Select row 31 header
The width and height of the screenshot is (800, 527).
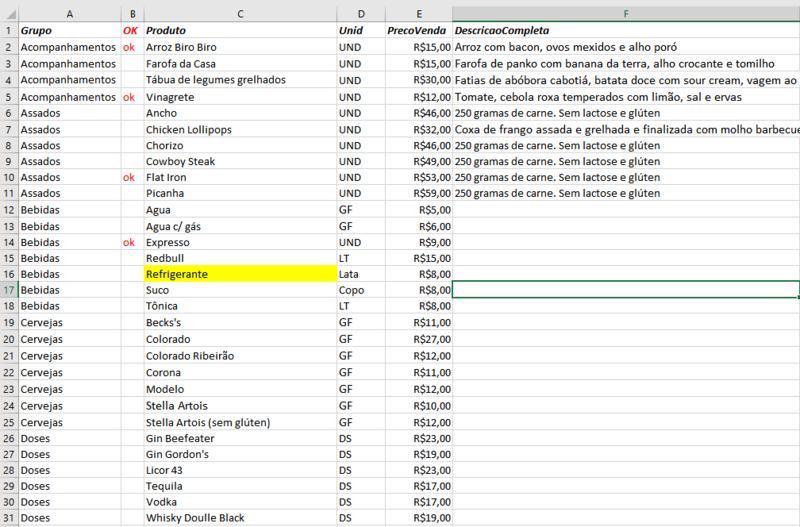pos(9,518)
